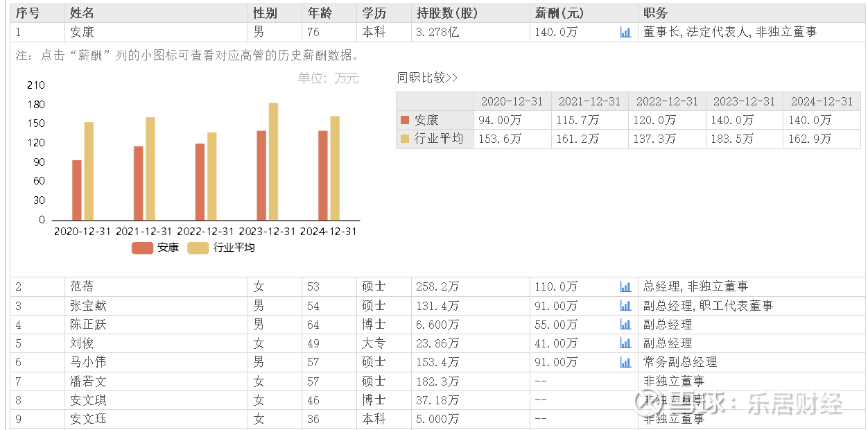The width and height of the screenshot is (868, 430).
Task: Click 安康 color square in comparison table
Action: coord(405,120)
